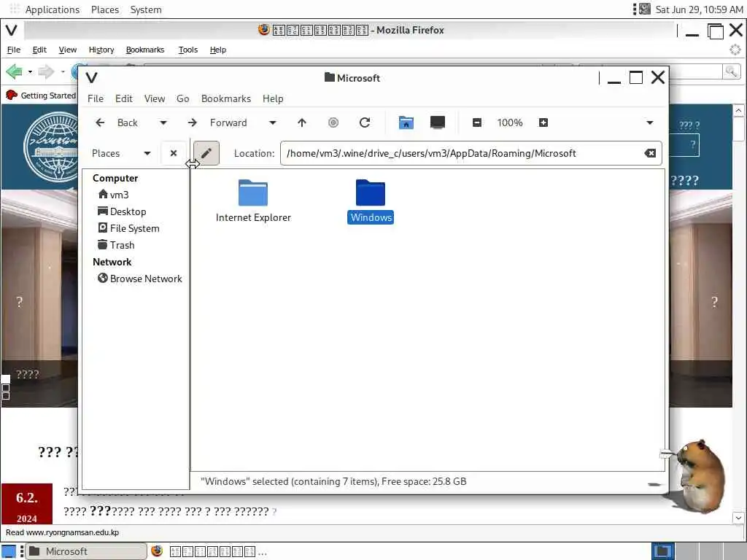Open the View menu in file manager
This screenshot has height=560, width=747.
(x=155, y=98)
